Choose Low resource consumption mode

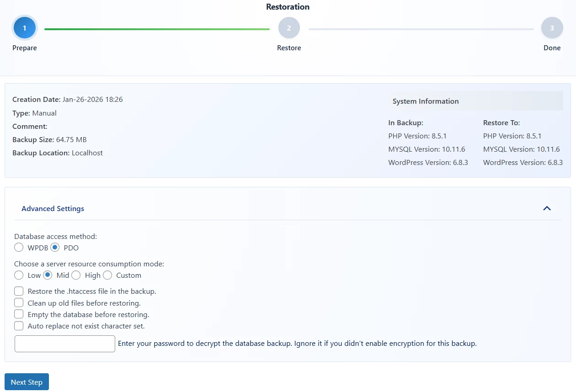click(x=19, y=275)
